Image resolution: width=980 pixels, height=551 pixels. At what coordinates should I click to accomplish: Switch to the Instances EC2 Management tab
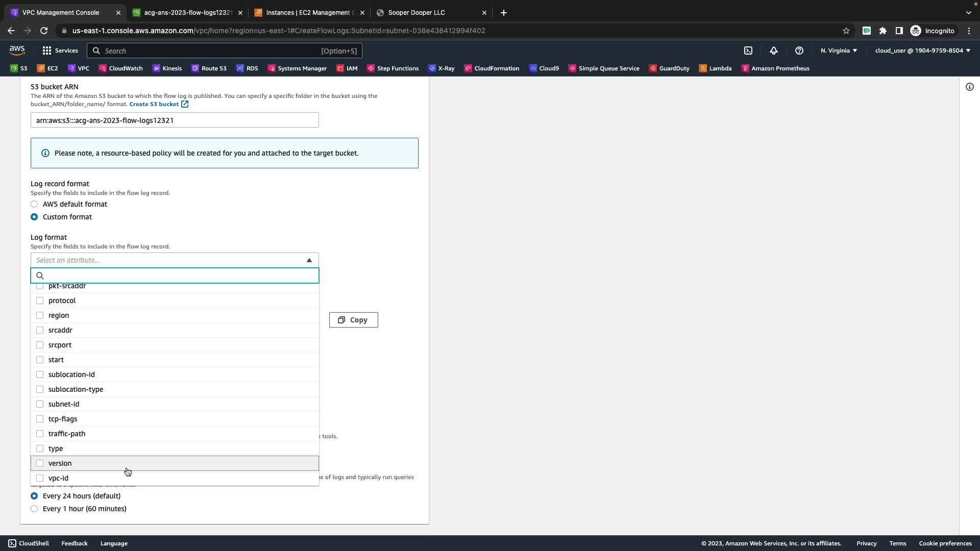click(x=307, y=13)
